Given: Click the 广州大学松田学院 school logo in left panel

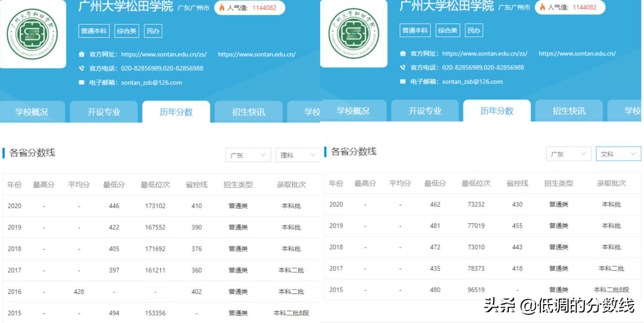Looking at the screenshot, I should point(33,33).
